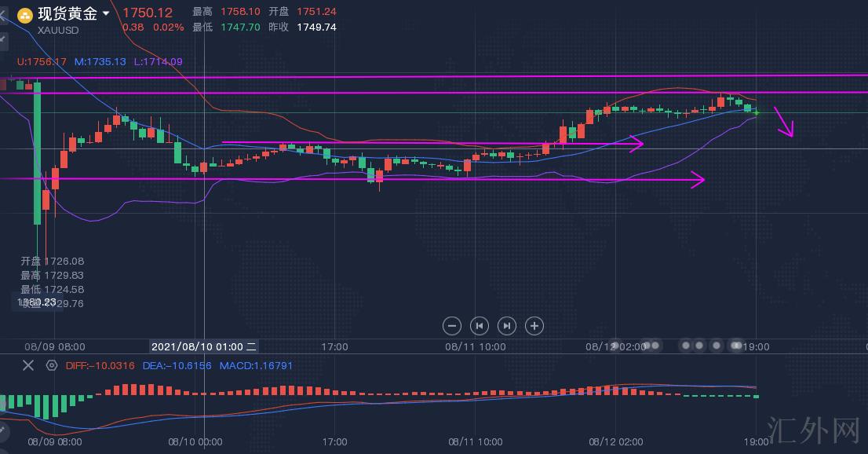Select Bollinger lower band label L:1714.09

[159, 61]
